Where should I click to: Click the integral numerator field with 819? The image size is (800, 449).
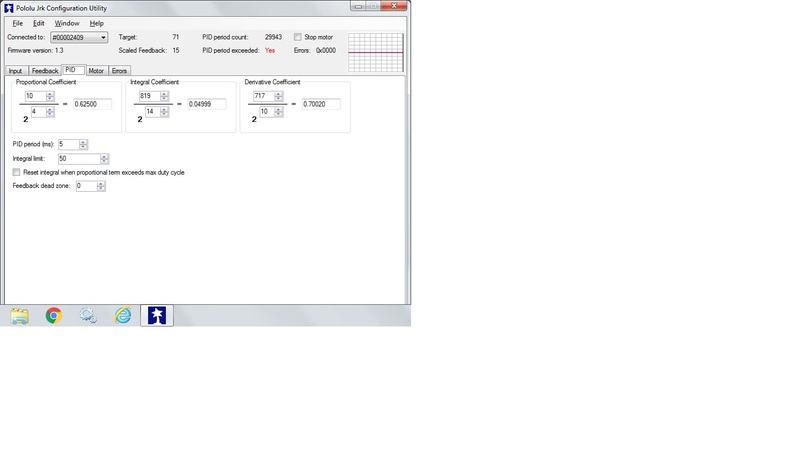(149, 96)
